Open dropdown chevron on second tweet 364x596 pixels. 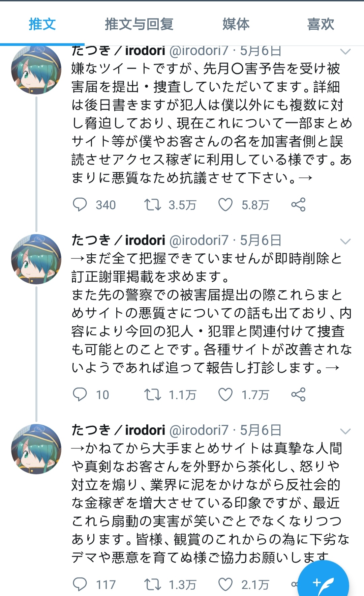[x=345, y=241]
